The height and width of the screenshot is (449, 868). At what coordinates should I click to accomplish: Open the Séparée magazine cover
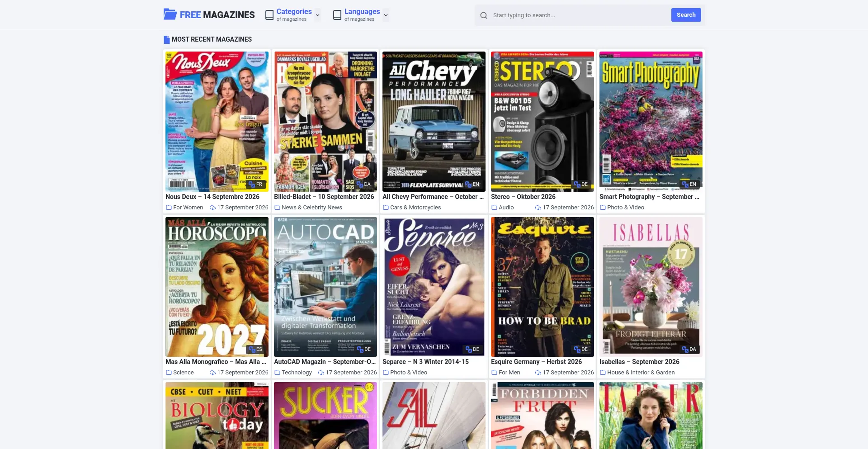(434, 287)
